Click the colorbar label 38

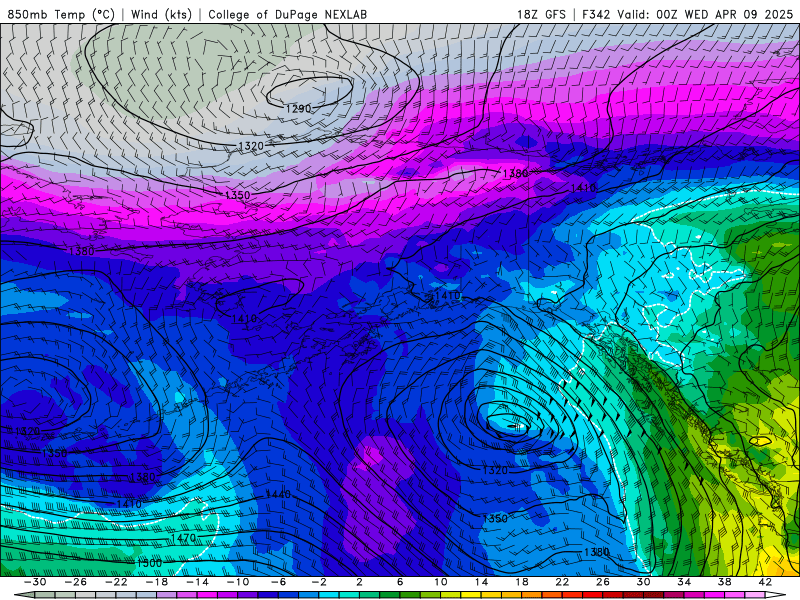(x=724, y=582)
